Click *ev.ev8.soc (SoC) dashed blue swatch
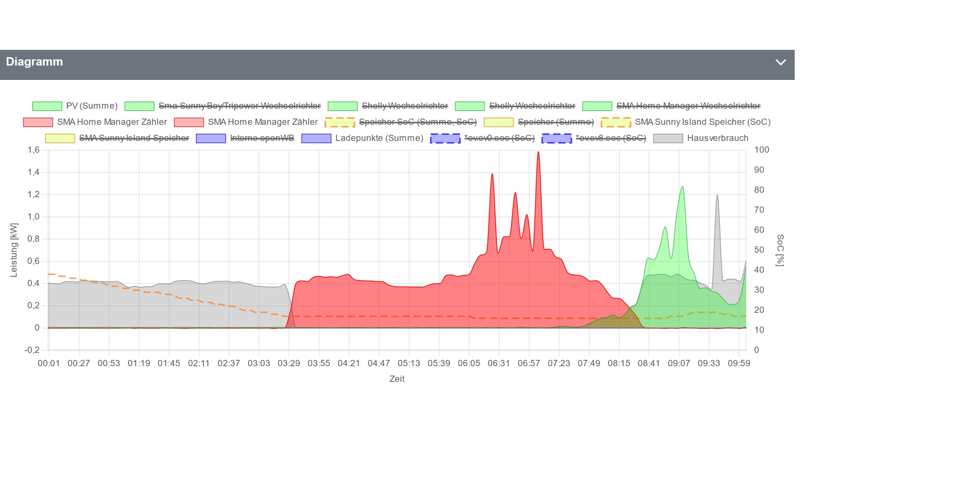This screenshot has height=478, width=980. 556,138
